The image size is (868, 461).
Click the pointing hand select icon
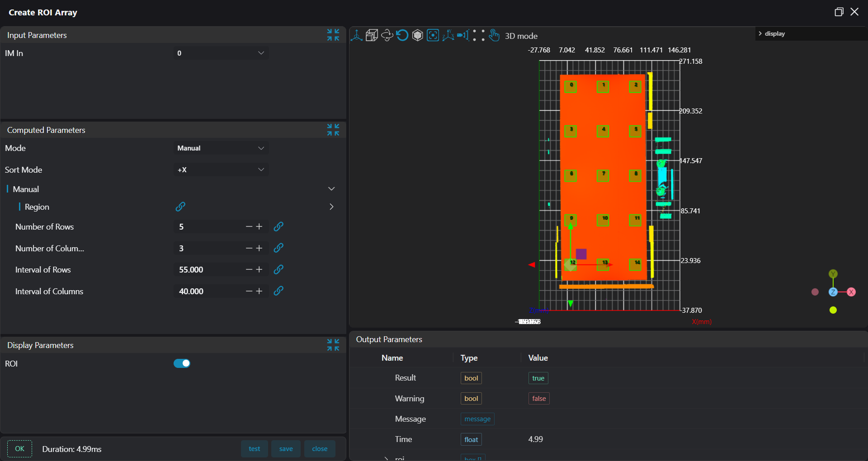(494, 36)
